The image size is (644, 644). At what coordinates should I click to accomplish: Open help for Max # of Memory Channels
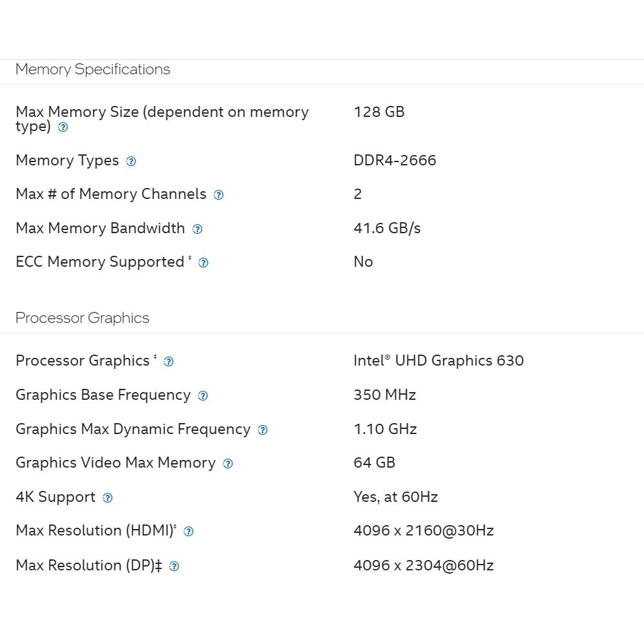218,195
